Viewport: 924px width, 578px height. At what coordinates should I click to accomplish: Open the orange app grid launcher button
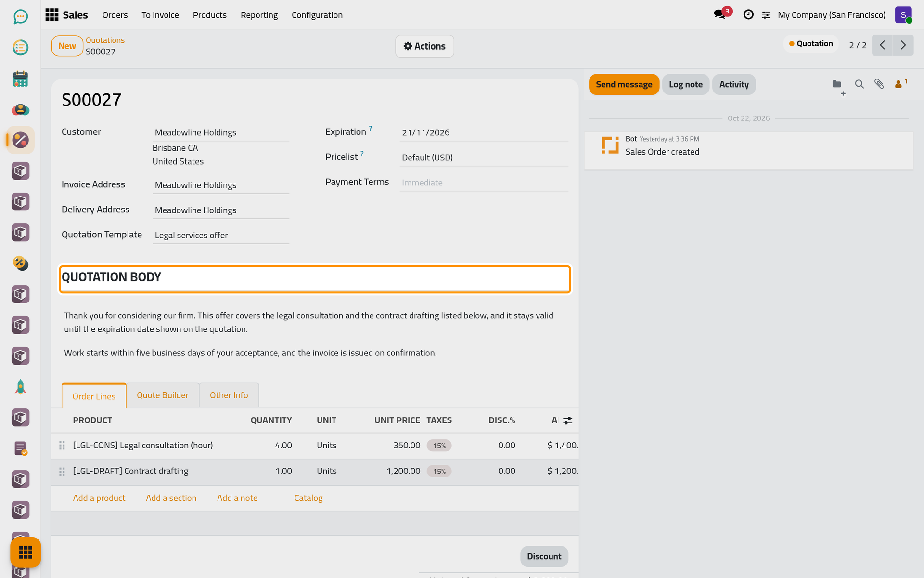click(26, 552)
